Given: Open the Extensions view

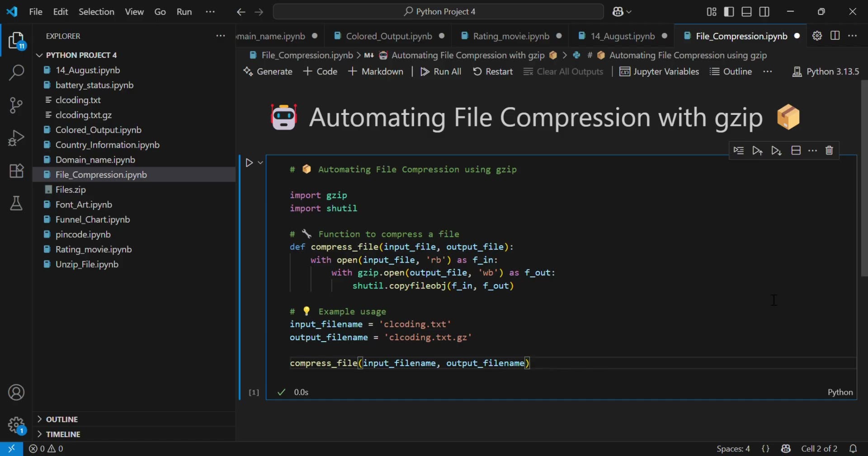Looking at the screenshot, I should point(16,171).
